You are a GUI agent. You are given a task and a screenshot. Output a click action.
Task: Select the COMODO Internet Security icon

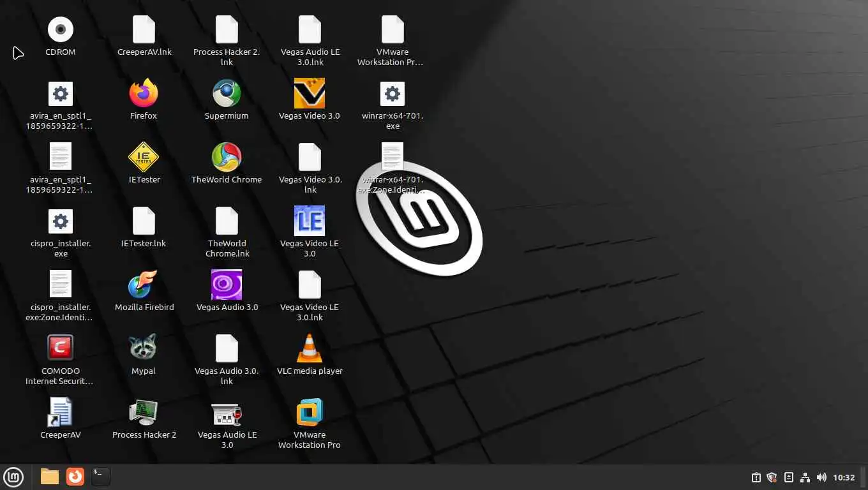coord(61,348)
